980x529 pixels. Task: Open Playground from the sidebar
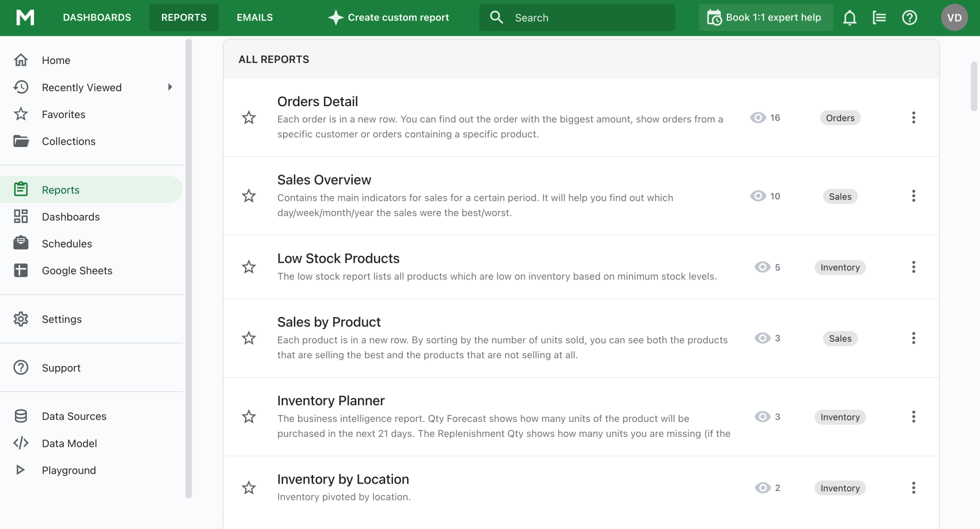click(69, 470)
